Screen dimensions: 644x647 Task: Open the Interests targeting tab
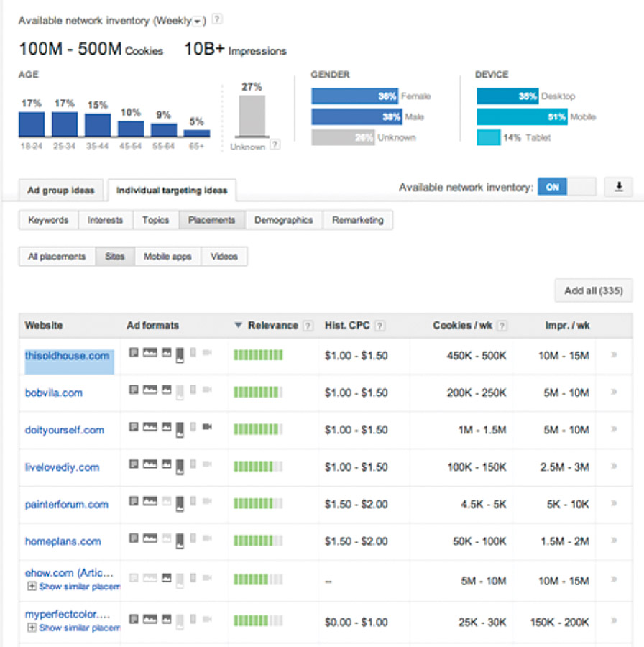tap(105, 220)
